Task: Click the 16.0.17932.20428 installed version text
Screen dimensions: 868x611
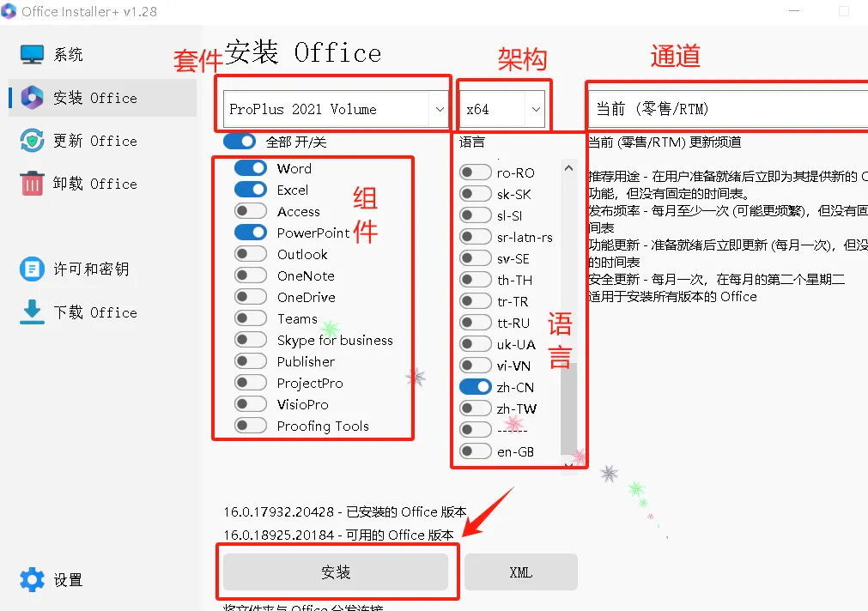Action: pyautogui.click(x=345, y=512)
